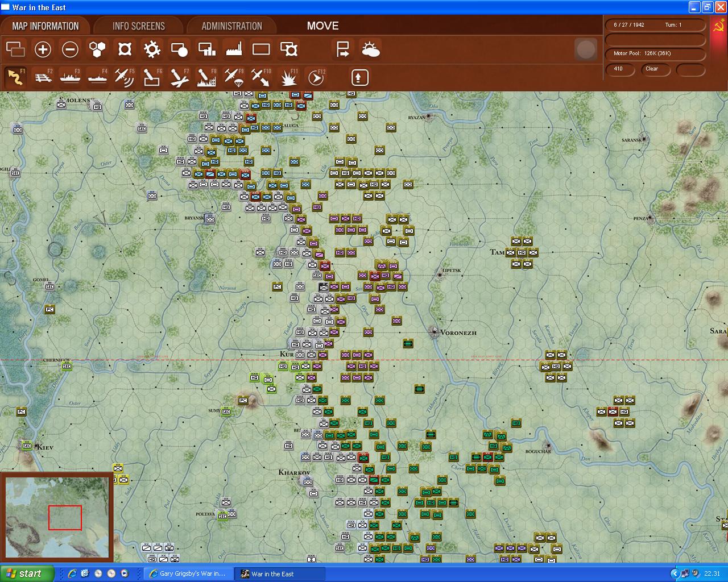Click the system tray clock showing 22.31
728x582 pixels.
pyautogui.click(x=712, y=574)
